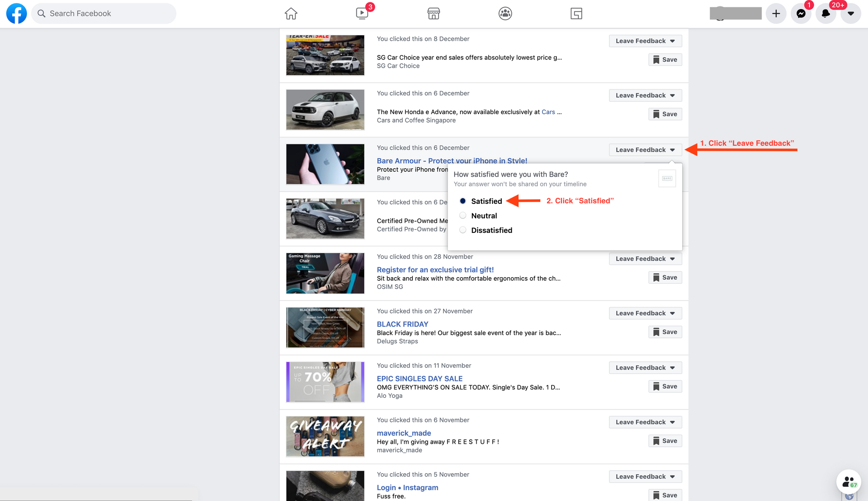The height and width of the screenshot is (501, 868).
Task: Save the Login Instagram ad
Action: point(665,495)
